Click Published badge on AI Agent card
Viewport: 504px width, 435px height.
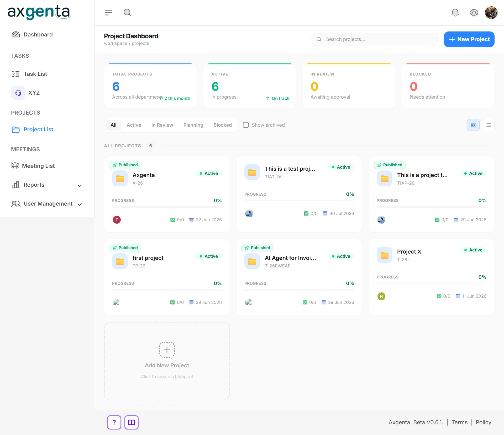pyautogui.click(x=258, y=248)
